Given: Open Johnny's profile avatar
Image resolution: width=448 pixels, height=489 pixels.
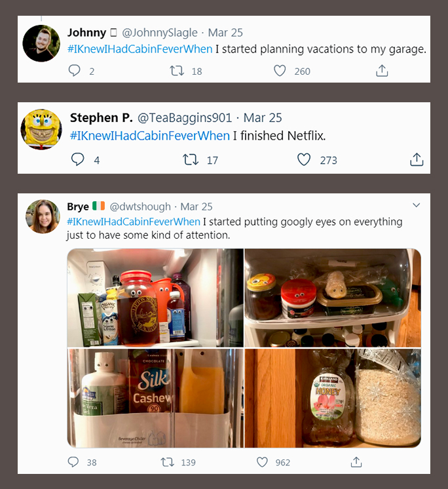Looking at the screenshot, I should pos(42,43).
